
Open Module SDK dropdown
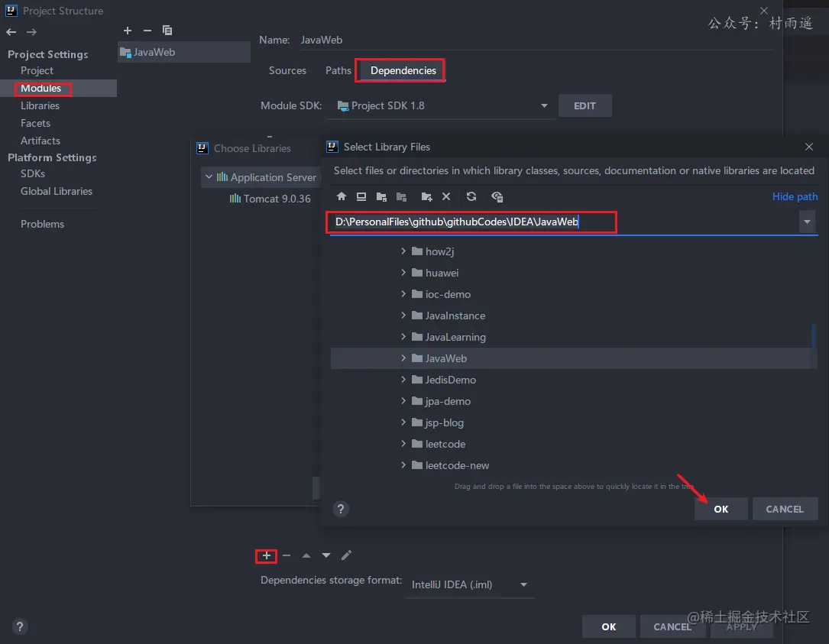[x=544, y=105]
